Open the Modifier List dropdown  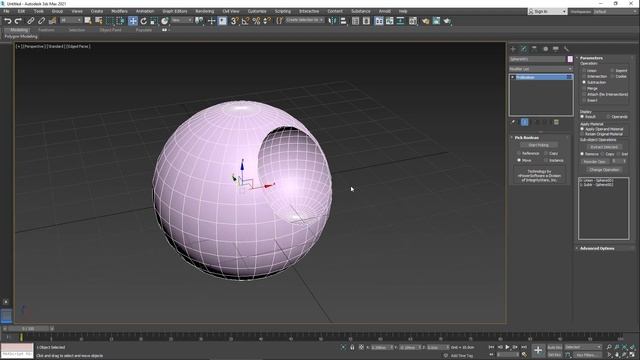(541, 69)
